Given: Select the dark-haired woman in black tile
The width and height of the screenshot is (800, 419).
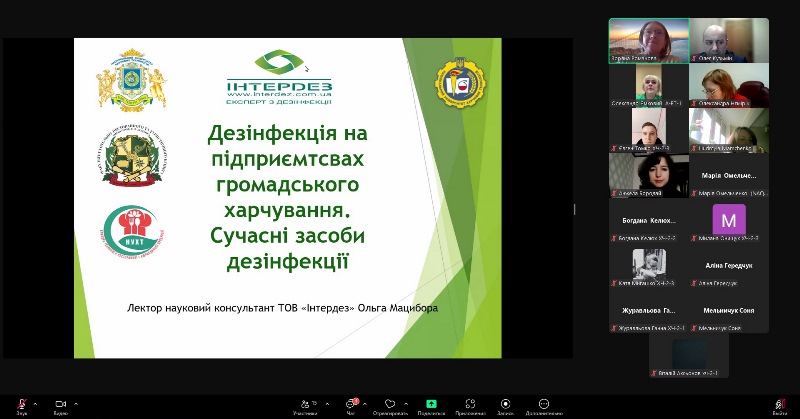Looking at the screenshot, I should (649, 175).
